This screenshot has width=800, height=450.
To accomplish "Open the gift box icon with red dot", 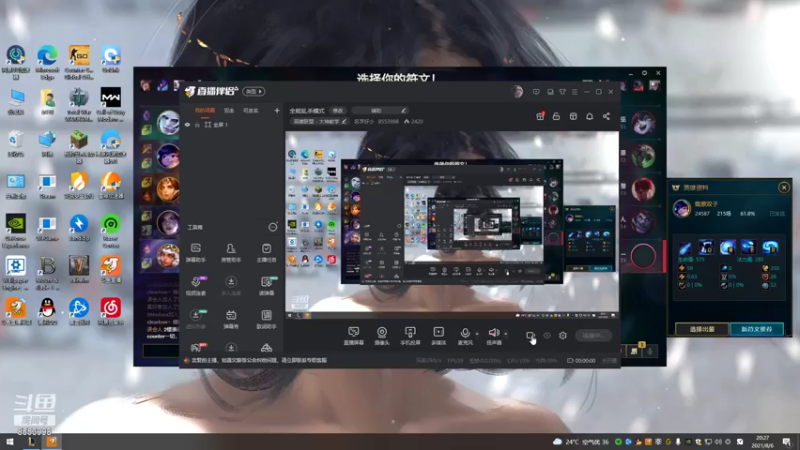I will pyautogui.click(x=540, y=116).
